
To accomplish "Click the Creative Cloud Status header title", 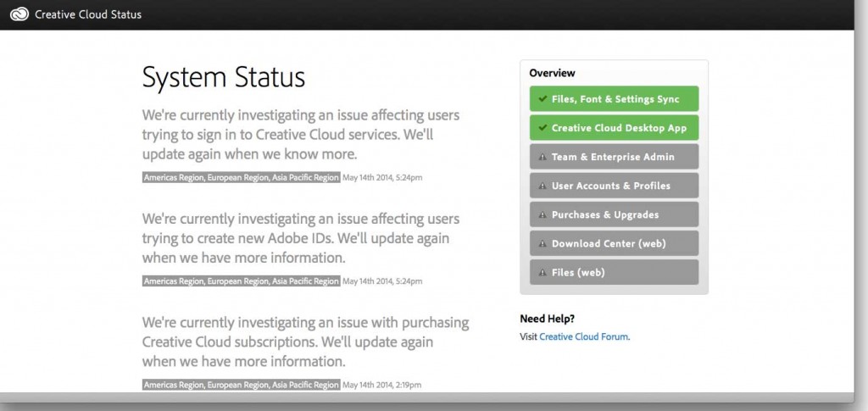I will 88,14.
